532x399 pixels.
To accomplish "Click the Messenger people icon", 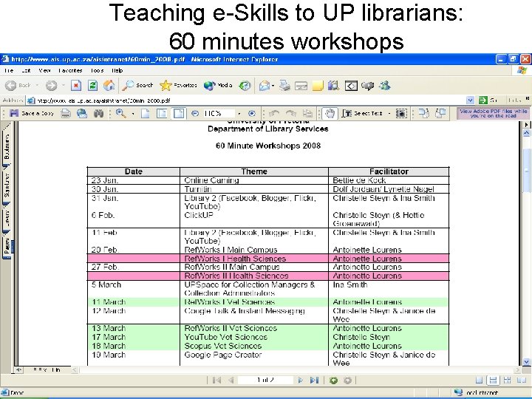I will pos(385,86).
